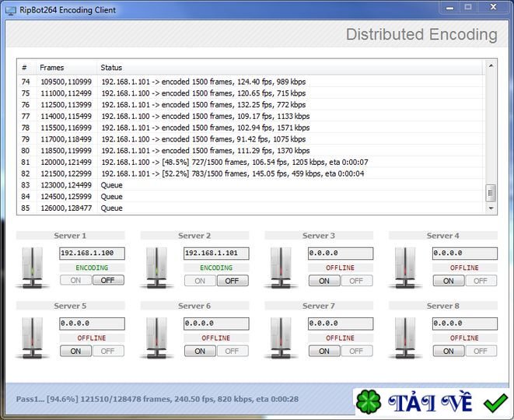Image resolution: width=514 pixels, height=420 pixels.
Task: Click Server 2 IP field 192.168.1.101
Action: click(x=216, y=254)
